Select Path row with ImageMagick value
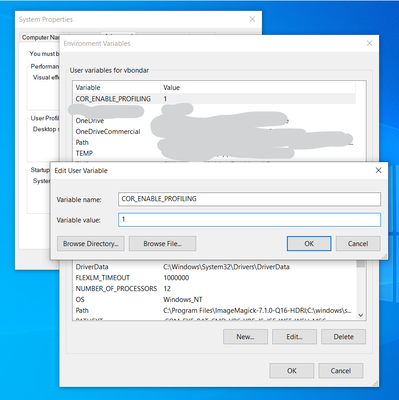Viewport: 399px width, 400px height. point(214,310)
